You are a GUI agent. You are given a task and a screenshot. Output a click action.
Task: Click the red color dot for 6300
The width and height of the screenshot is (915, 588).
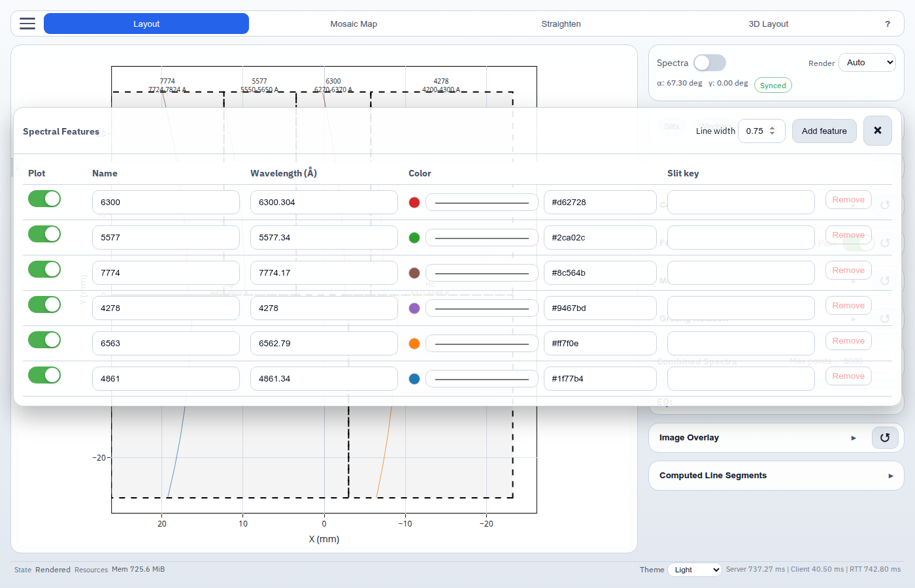pyautogui.click(x=414, y=203)
